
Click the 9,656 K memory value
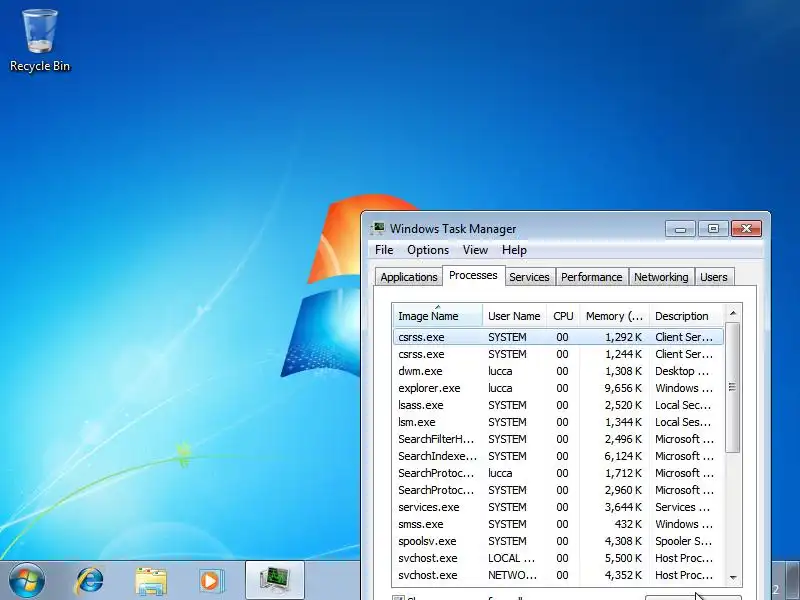click(623, 388)
